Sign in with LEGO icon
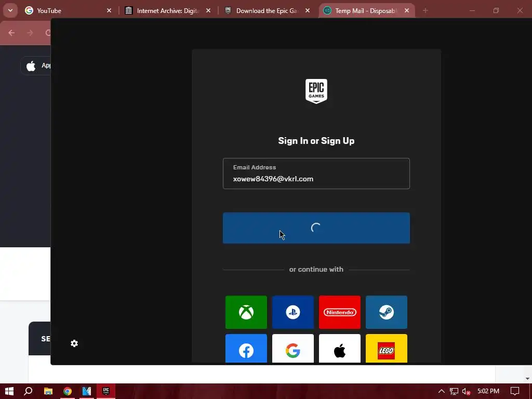This screenshot has width=532, height=399. coord(387,349)
